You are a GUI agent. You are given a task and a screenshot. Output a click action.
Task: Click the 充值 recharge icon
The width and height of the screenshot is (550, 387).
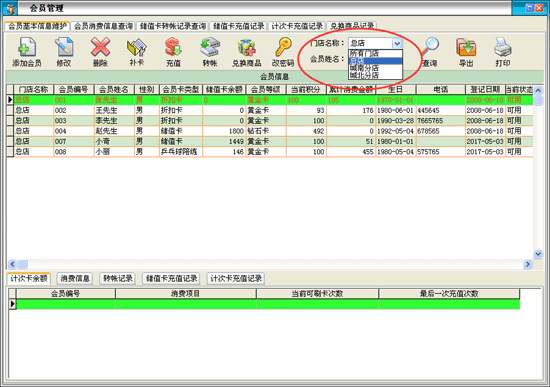point(173,47)
